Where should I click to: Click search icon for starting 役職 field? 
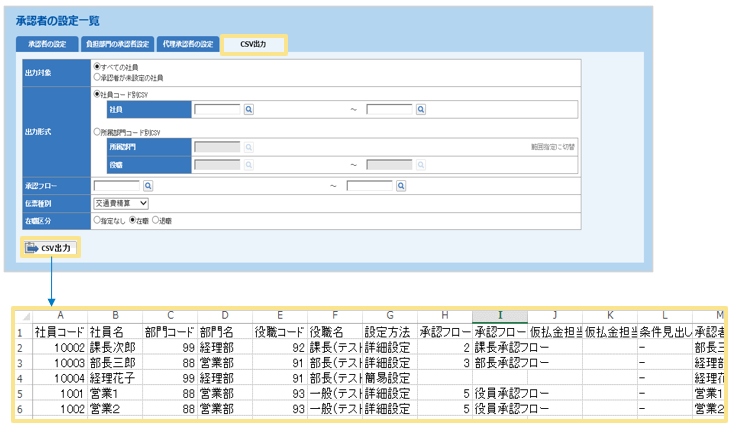(248, 165)
